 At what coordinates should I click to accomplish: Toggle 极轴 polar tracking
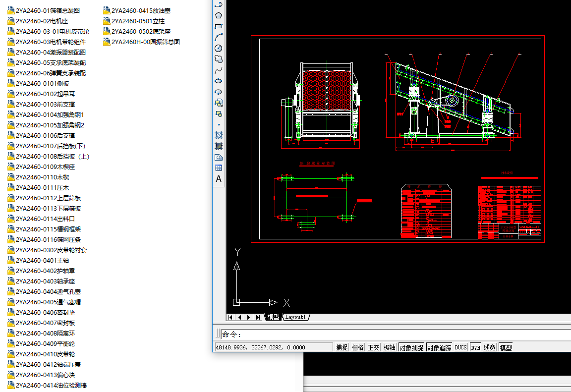389,347
